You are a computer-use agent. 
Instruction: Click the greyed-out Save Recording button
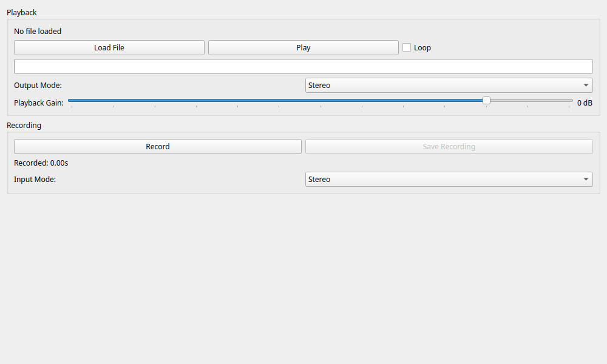449,147
